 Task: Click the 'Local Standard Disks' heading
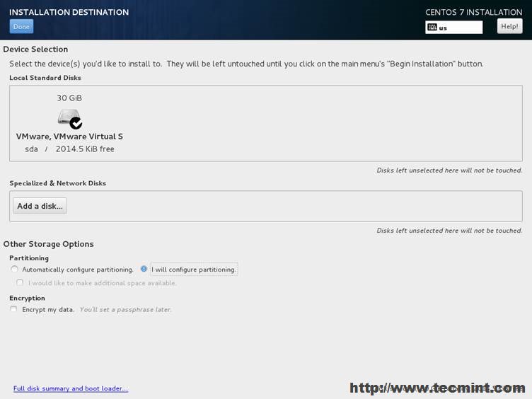pyautogui.click(x=45, y=78)
